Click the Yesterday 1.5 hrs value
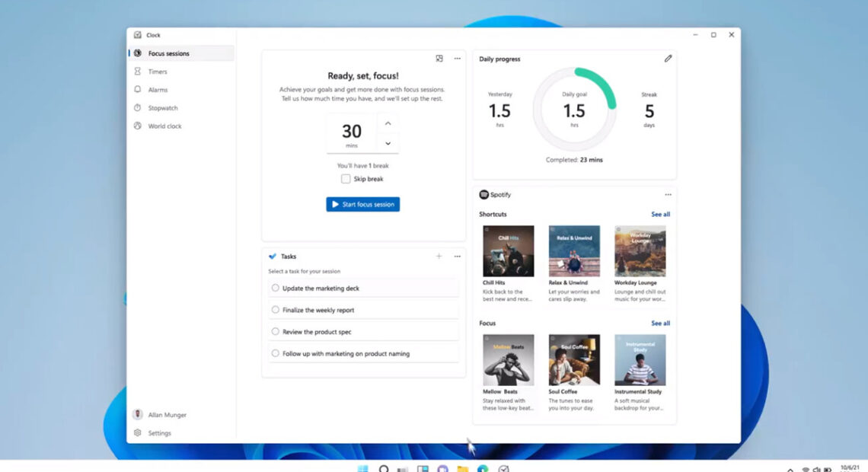Viewport: 868px width, 472px height. coord(500,110)
